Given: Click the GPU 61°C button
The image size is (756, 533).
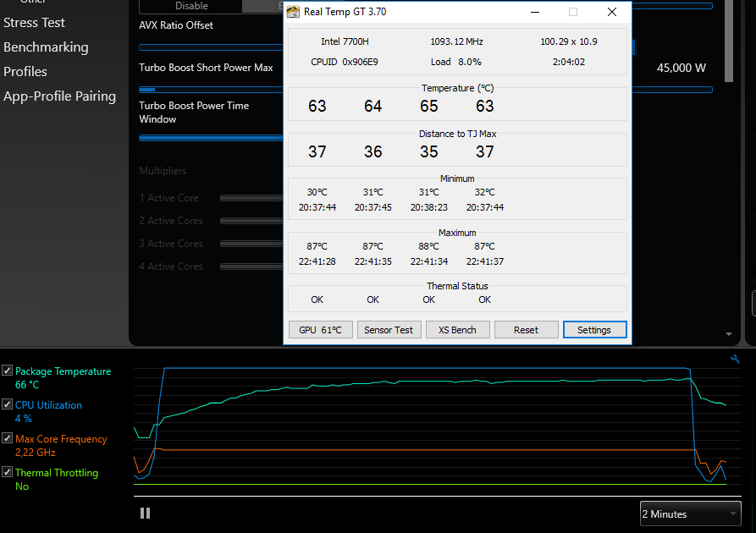Looking at the screenshot, I should coord(321,330).
